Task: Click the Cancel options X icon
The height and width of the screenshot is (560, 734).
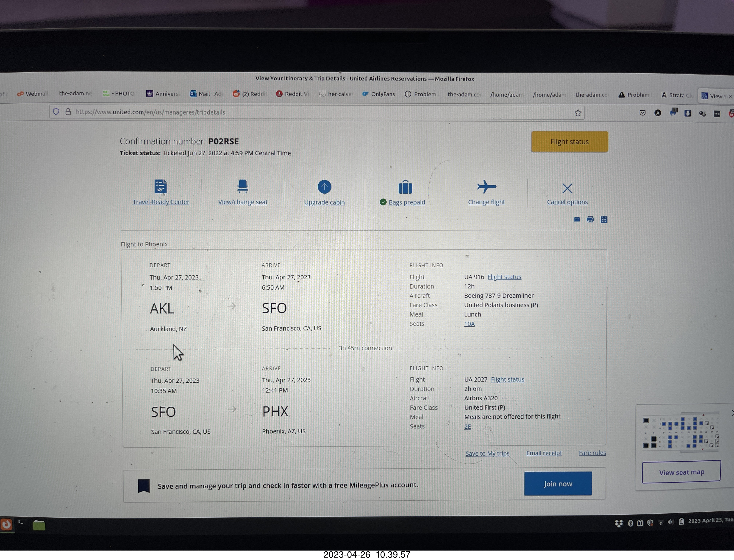Action: click(567, 188)
